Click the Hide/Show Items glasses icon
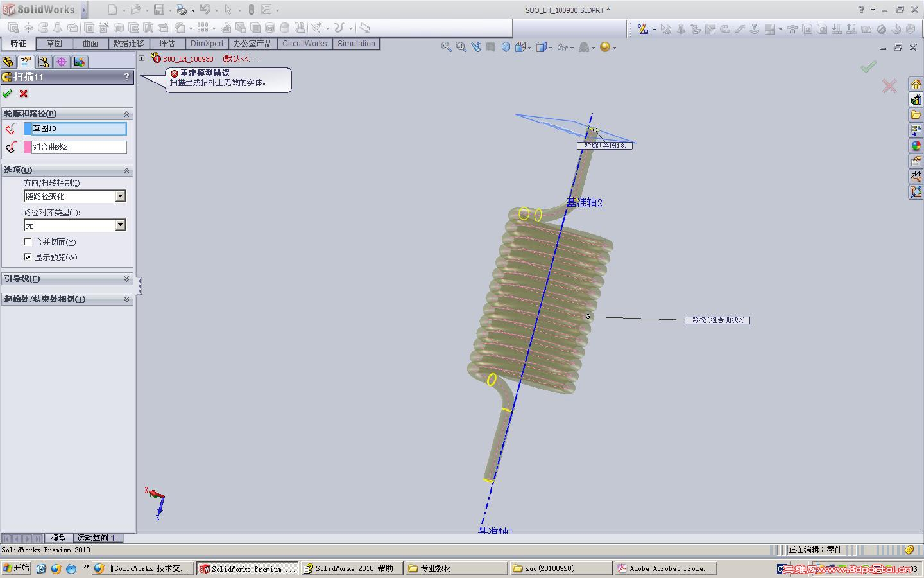Image resolution: width=924 pixels, height=578 pixels. [x=562, y=47]
